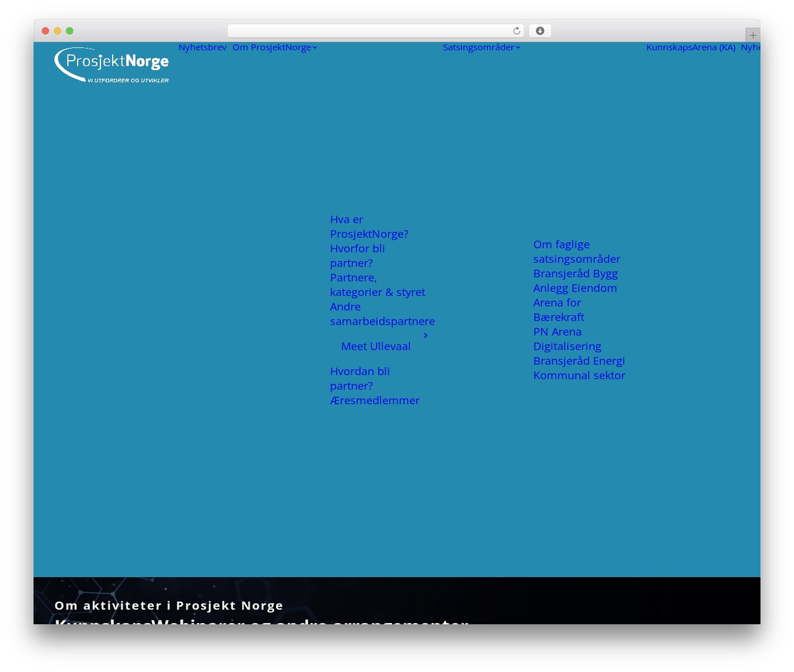
Task: Open PN Arena Digitalisering link
Action: coord(567,338)
